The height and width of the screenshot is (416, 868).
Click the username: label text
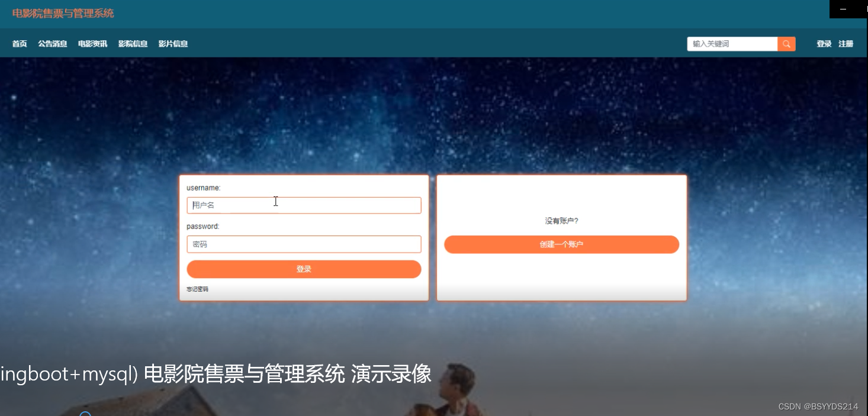pos(204,188)
